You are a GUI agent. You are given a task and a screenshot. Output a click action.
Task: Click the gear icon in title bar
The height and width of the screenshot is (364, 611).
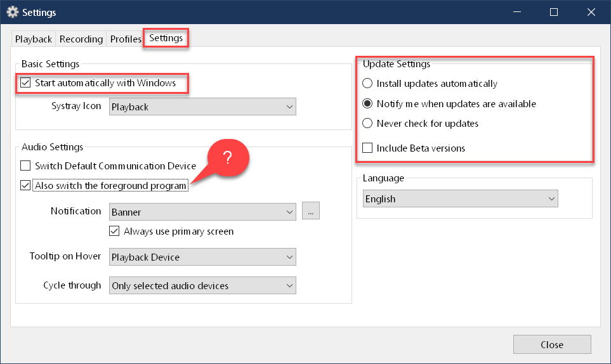click(13, 13)
